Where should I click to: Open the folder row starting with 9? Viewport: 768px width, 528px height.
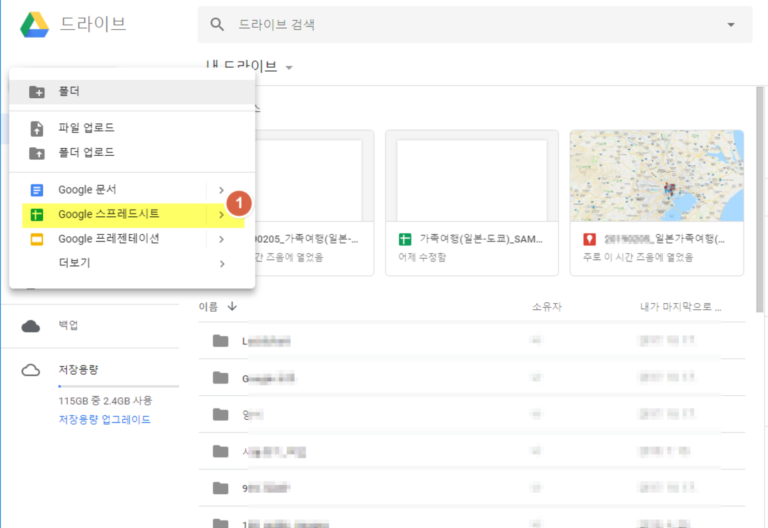tap(472, 488)
